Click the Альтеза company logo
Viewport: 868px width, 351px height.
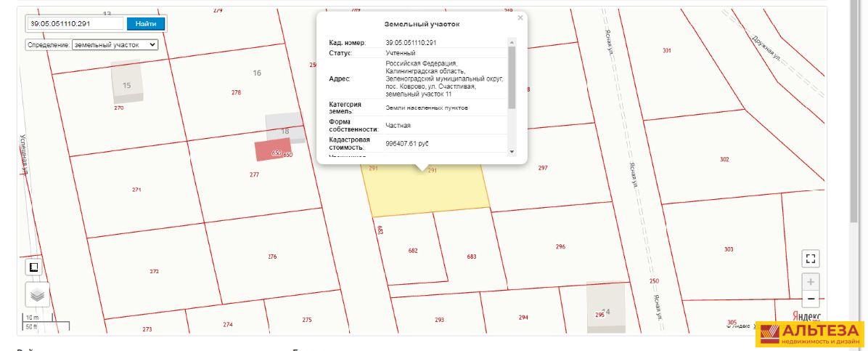tap(808, 335)
